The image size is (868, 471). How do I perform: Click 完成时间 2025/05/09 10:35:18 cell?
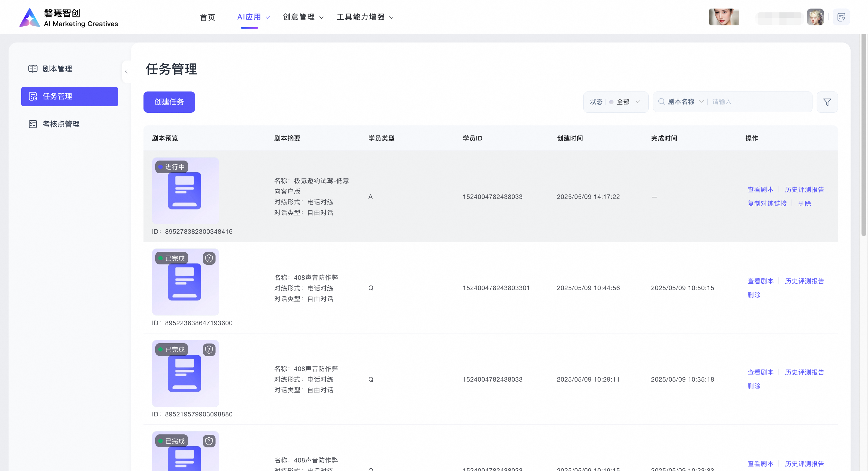682,379
